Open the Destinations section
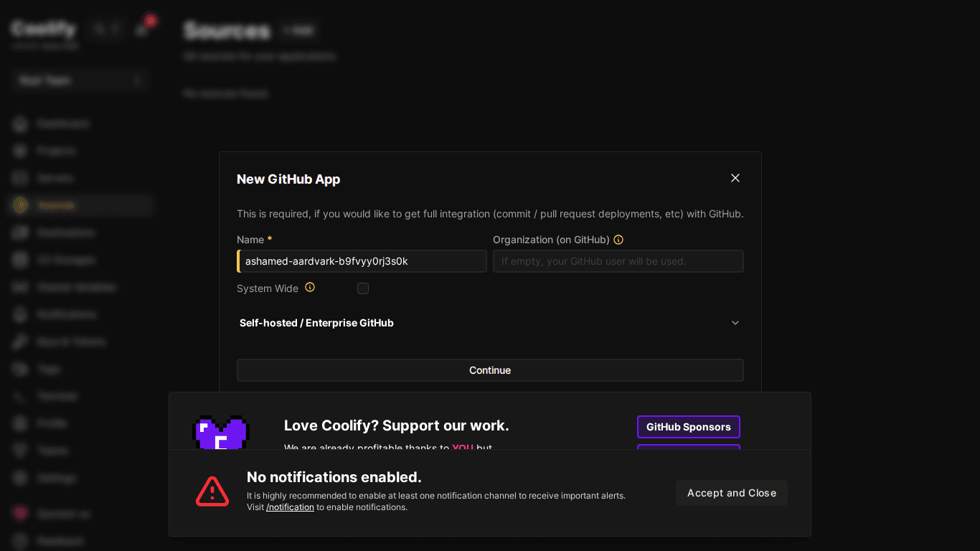Screen dimensions: 980x551 (67, 232)
